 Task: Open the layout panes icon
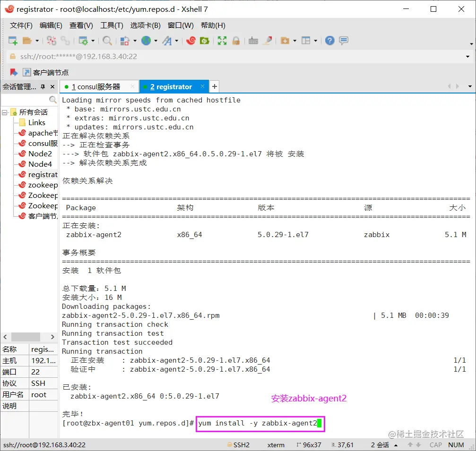(306, 41)
